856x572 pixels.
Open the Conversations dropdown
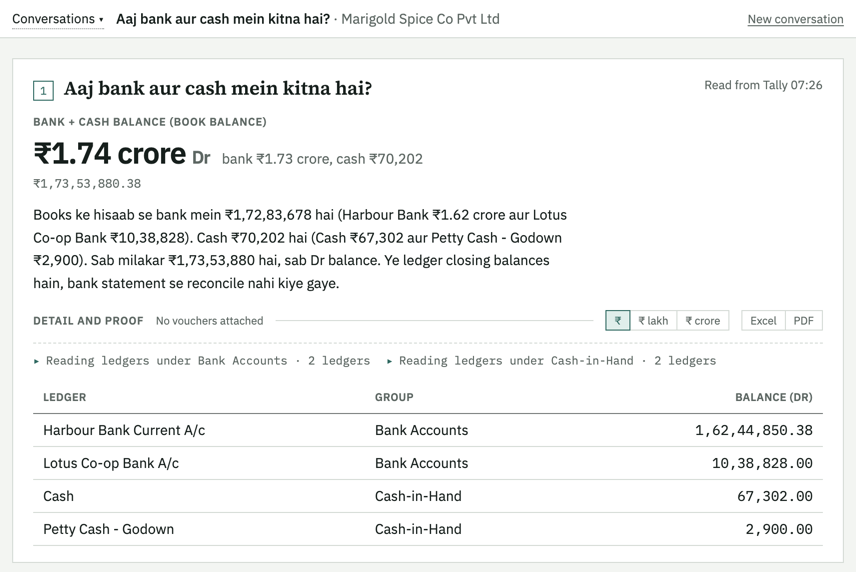(58, 19)
